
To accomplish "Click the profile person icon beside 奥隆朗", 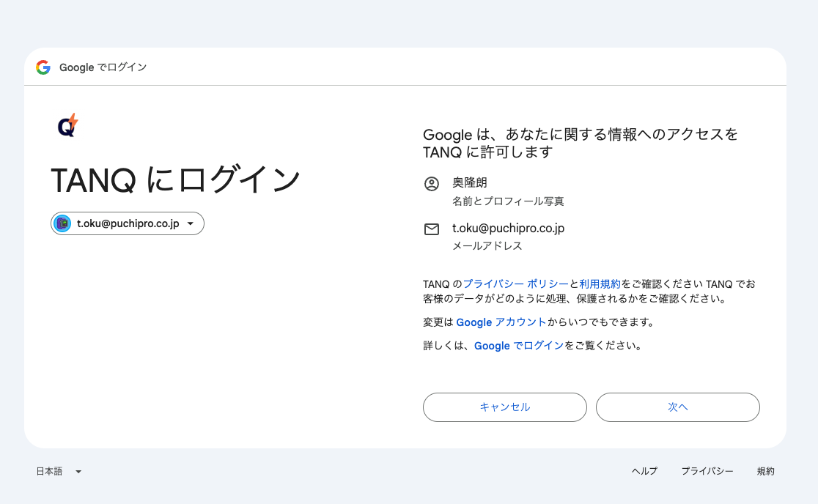I will pos(432,183).
